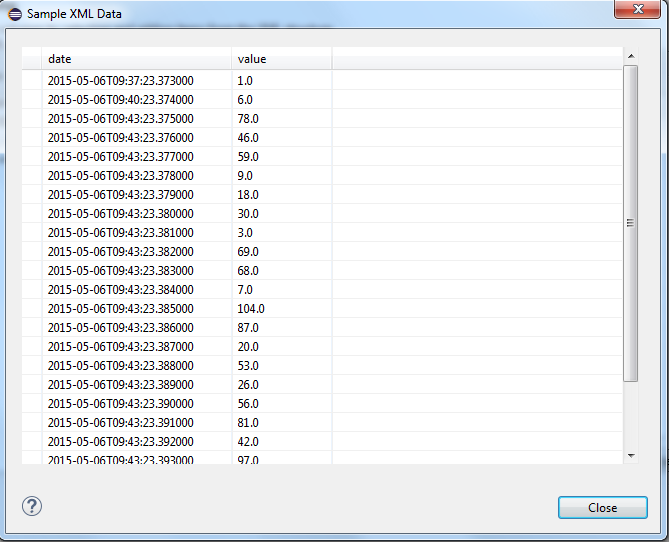
Task: Select date 2015-05-06T09:43:23.381000
Action: (121, 233)
